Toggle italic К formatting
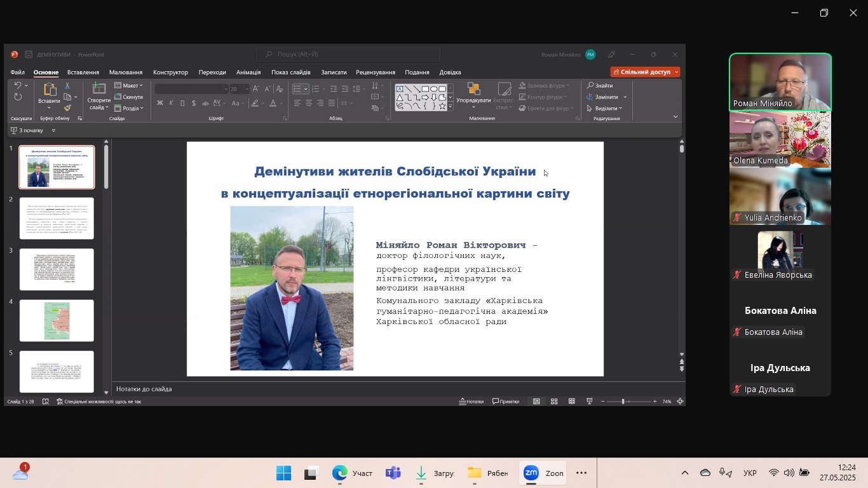 click(x=171, y=103)
